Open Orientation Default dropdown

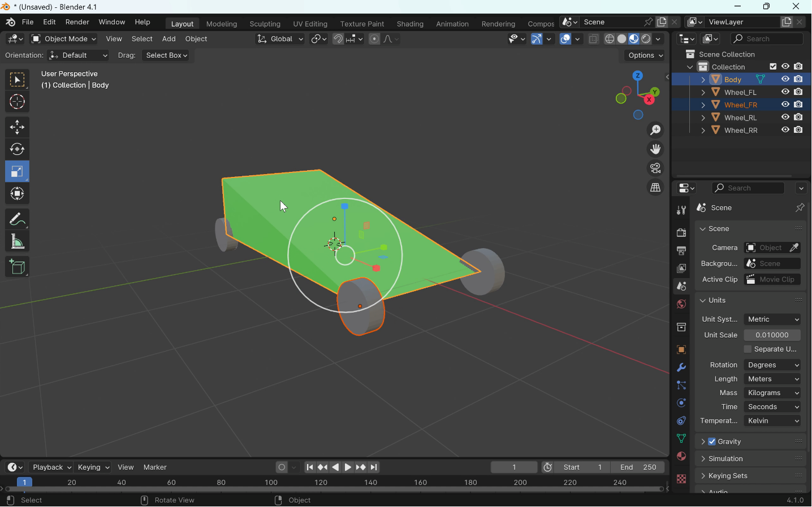(x=79, y=55)
